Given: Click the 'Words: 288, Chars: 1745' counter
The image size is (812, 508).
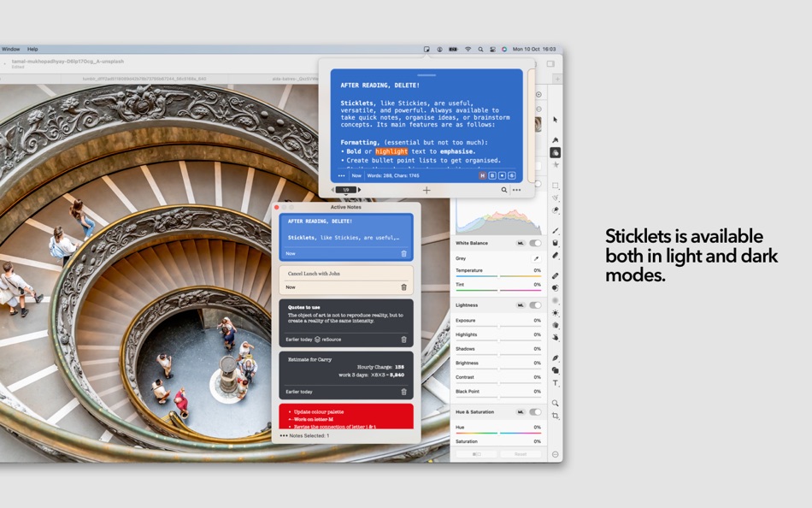Looking at the screenshot, I should 393,175.
